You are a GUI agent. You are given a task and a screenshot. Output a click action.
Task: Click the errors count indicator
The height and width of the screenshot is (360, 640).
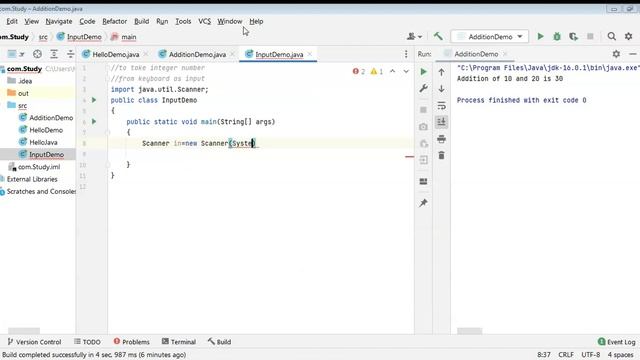359,71
